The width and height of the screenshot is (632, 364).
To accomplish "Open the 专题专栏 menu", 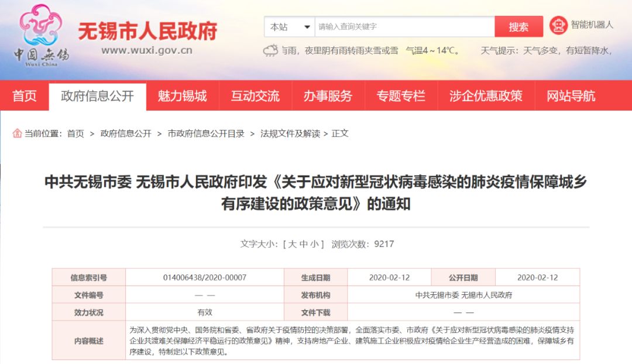I will point(401,96).
